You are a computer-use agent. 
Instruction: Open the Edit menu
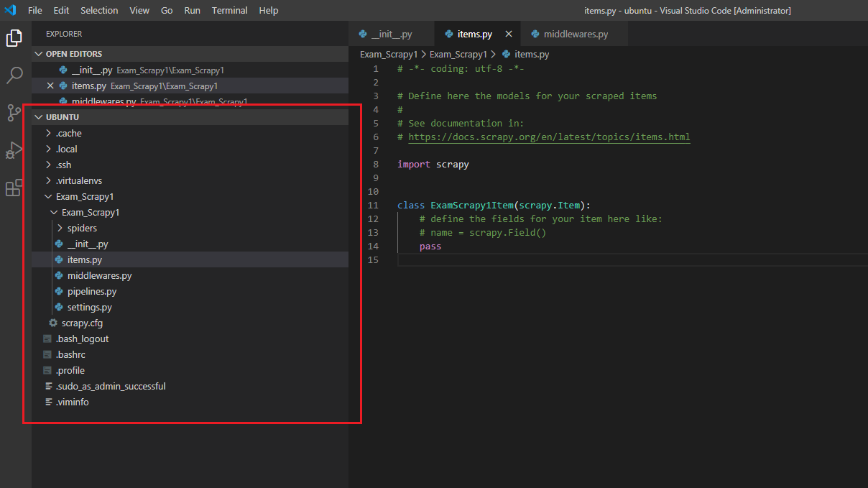61,10
